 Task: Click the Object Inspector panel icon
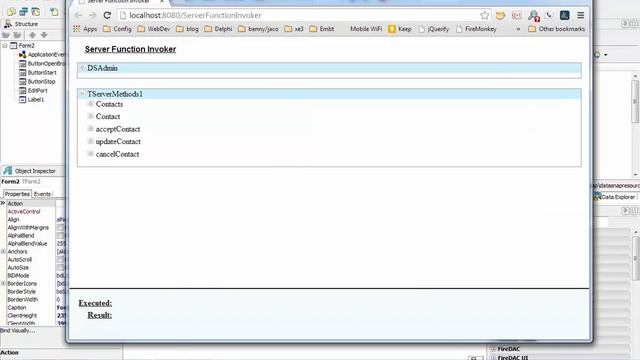[8, 171]
